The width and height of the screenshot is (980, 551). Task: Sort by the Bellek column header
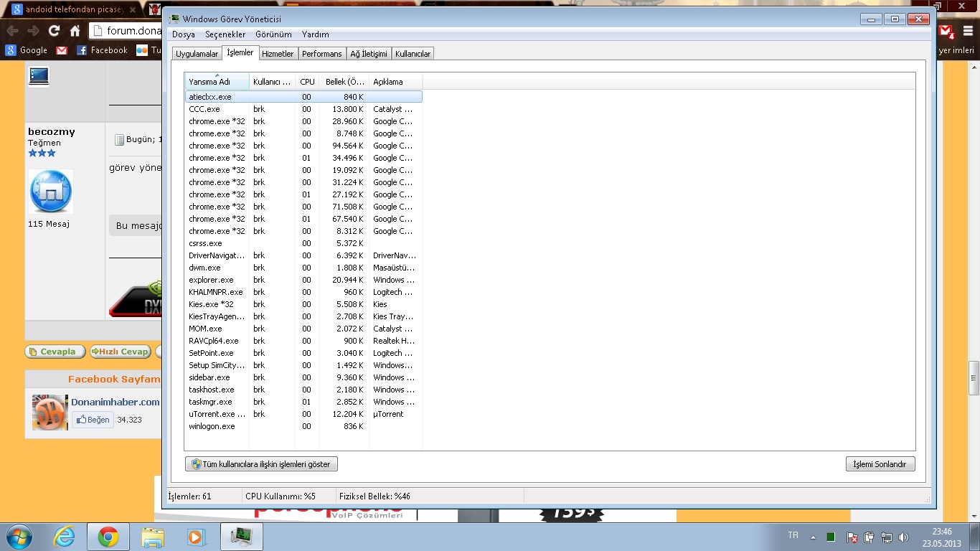point(344,81)
